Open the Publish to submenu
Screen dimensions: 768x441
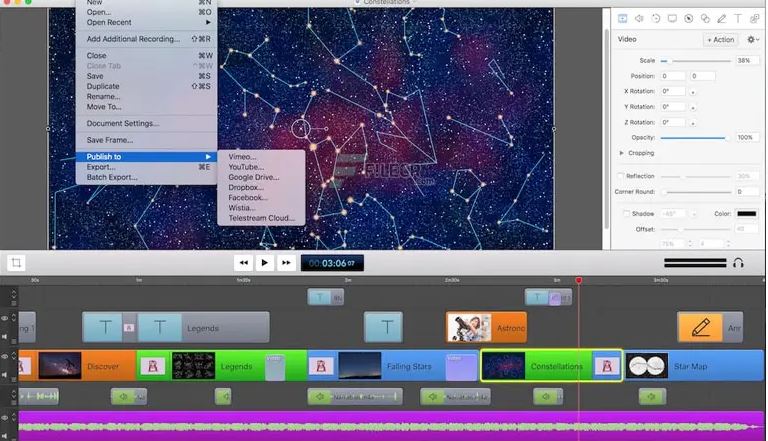(x=146, y=157)
